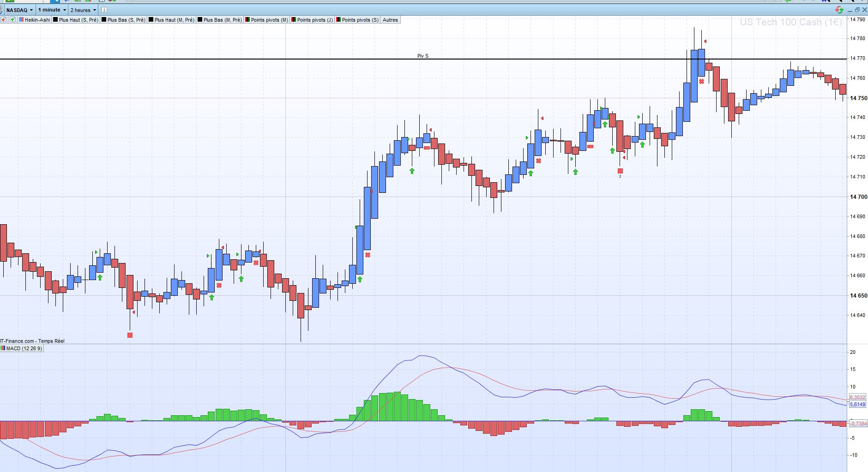Open the NASDAQ instrument dropdown

(x=19, y=10)
